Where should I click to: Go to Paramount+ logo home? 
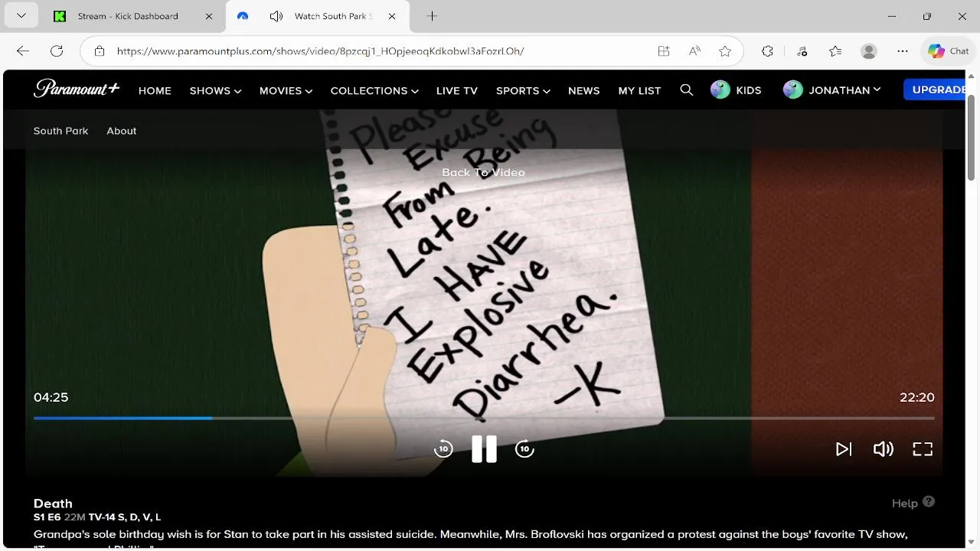77,89
